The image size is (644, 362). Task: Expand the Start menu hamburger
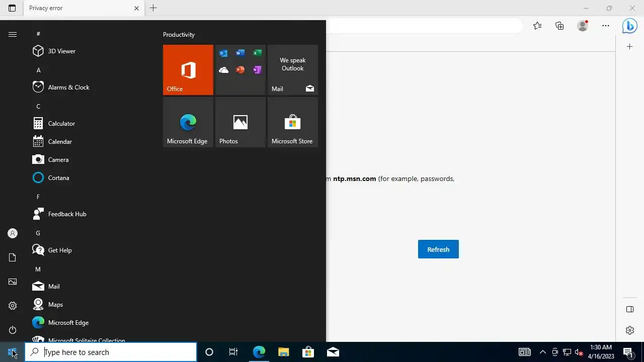(x=13, y=34)
